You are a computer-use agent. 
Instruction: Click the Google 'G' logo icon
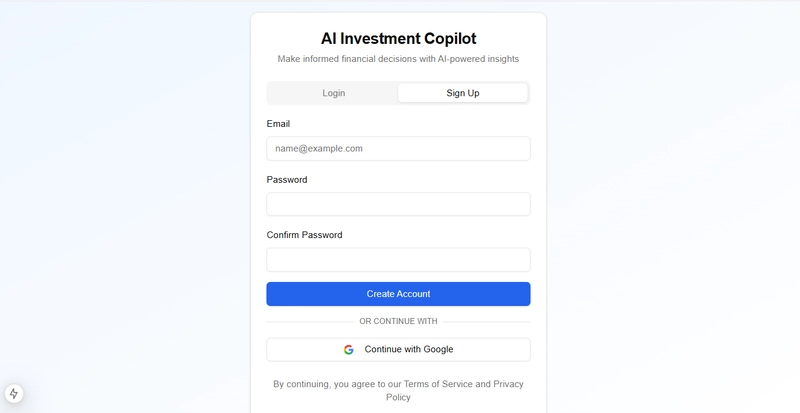point(348,350)
